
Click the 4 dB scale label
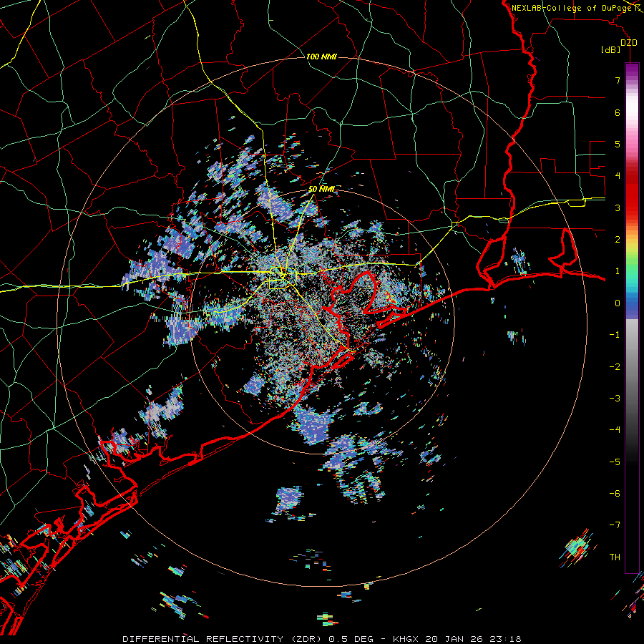point(618,176)
